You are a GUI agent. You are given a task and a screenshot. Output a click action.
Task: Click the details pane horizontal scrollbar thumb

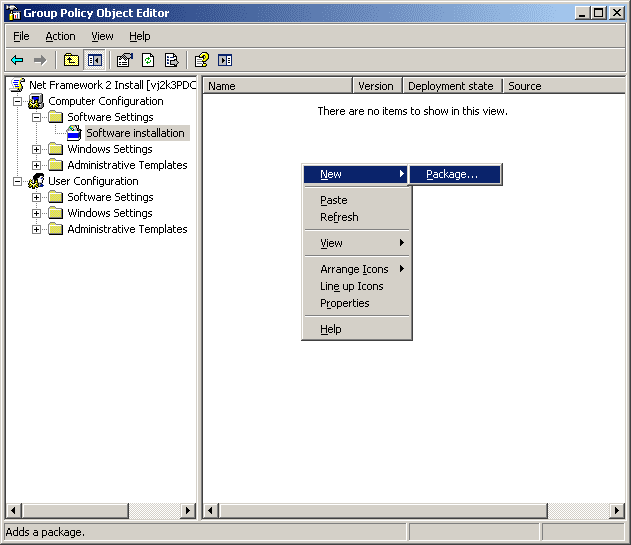click(383, 511)
